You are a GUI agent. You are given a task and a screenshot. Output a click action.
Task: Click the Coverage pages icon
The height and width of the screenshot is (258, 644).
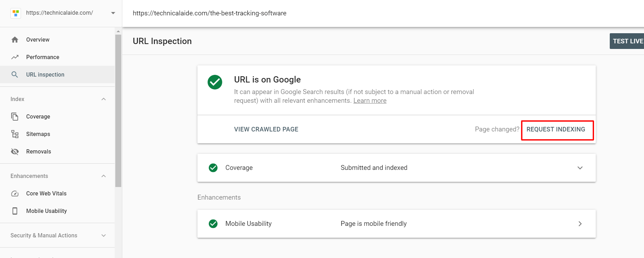[x=15, y=116]
